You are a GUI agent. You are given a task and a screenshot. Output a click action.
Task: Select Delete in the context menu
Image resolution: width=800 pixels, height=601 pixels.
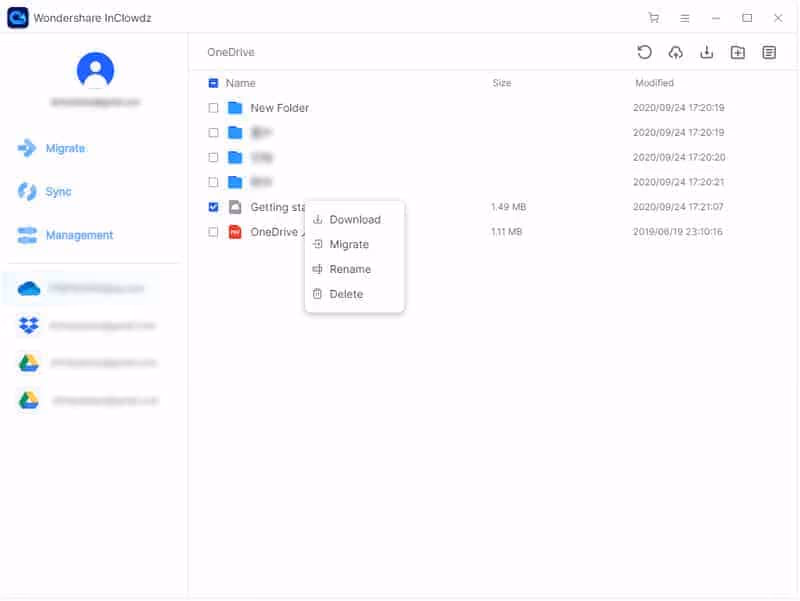[349, 293]
